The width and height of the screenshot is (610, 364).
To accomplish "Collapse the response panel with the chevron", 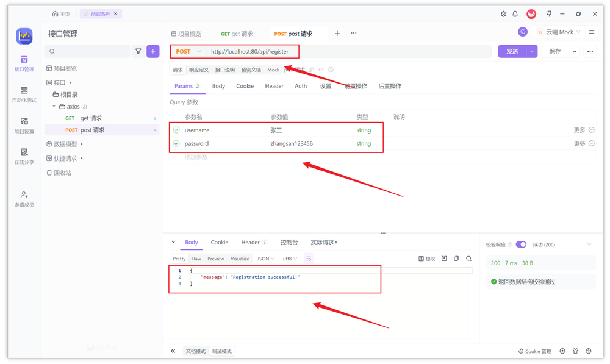I will 173,242.
